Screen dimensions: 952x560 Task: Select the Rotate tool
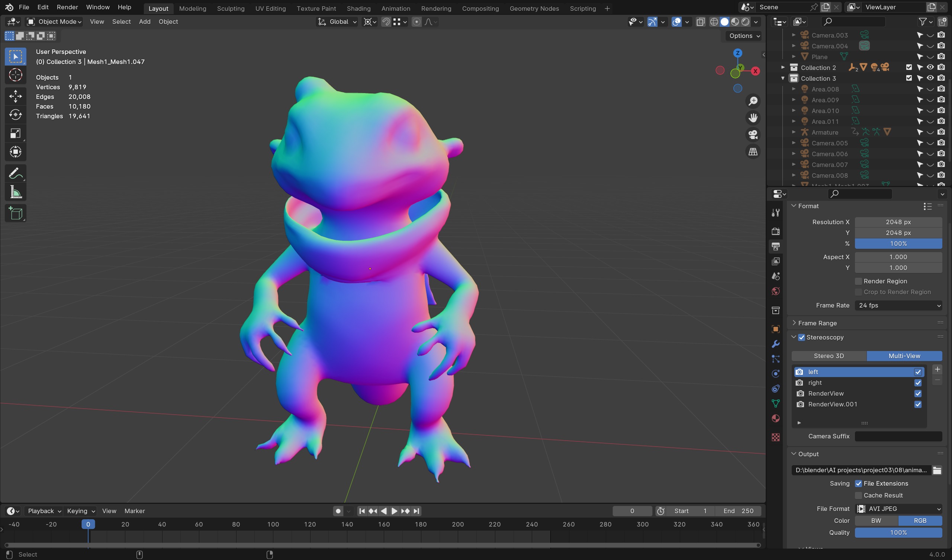tap(16, 115)
